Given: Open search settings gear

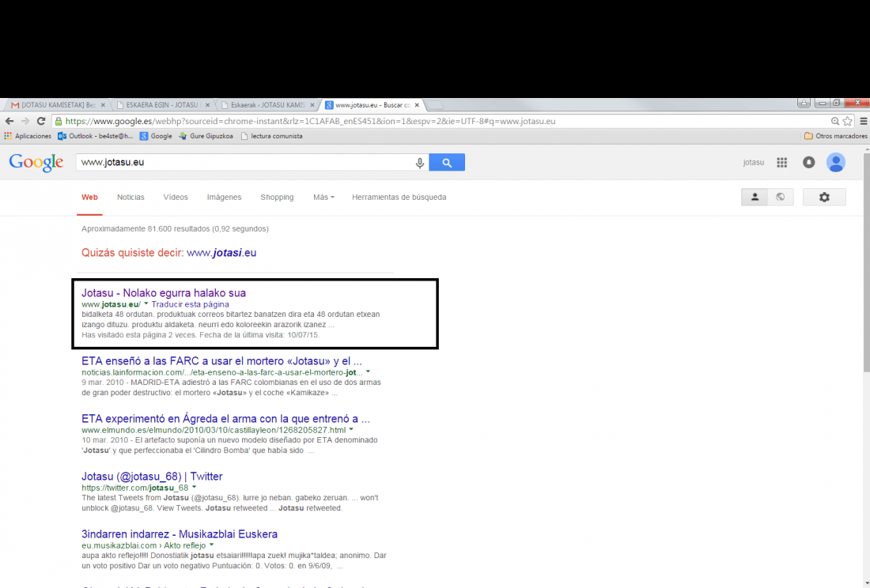Looking at the screenshot, I should coord(824,198).
